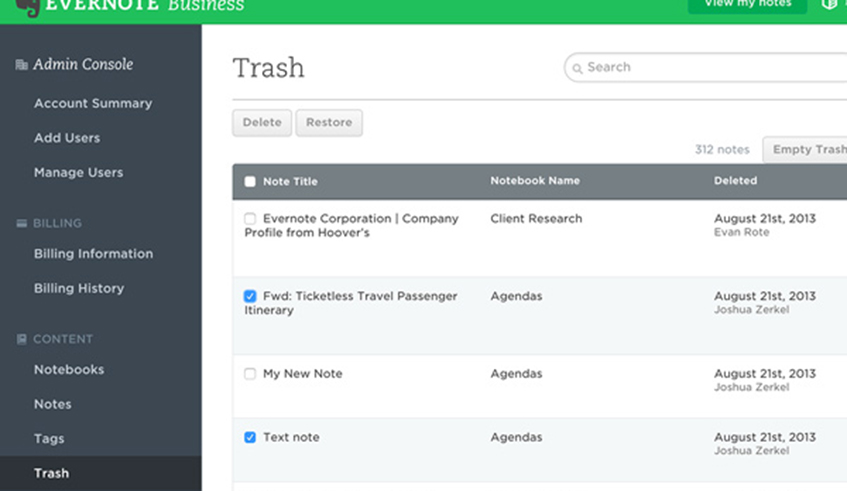This screenshot has width=847, height=491.
Task: Check the My New Note checkbox
Action: [x=250, y=374]
